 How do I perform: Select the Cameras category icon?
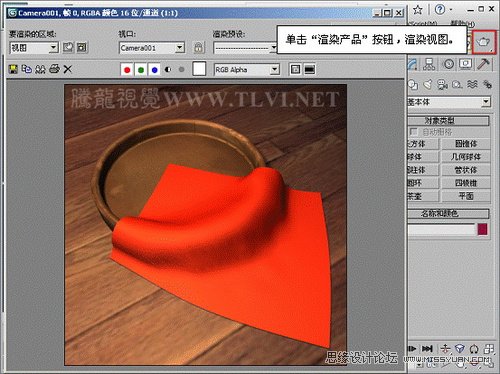[x=443, y=85]
